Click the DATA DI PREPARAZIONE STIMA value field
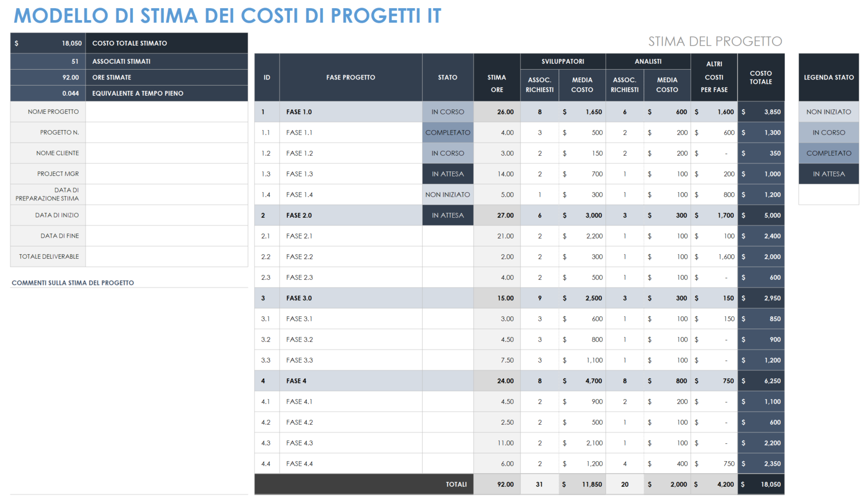 tap(167, 194)
